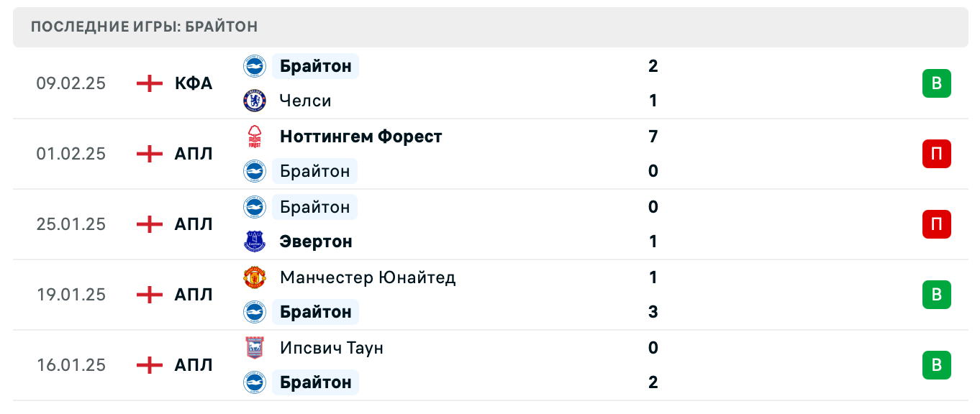This screenshot has height=414, width=980.
Task: Expand the ПОСЛЕДНИЕ ИГРЫ: БРАЙТОН section header
Action: pos(143,26)
